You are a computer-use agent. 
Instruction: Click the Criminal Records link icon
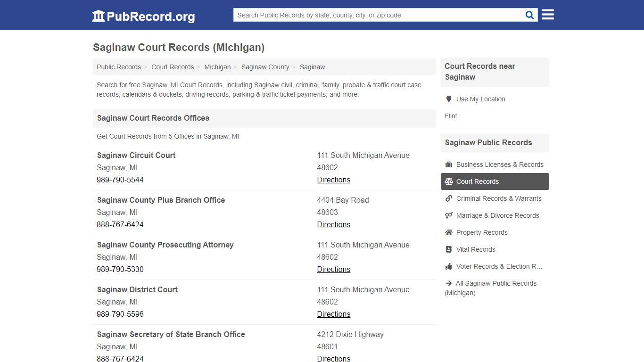coord(449,198)
